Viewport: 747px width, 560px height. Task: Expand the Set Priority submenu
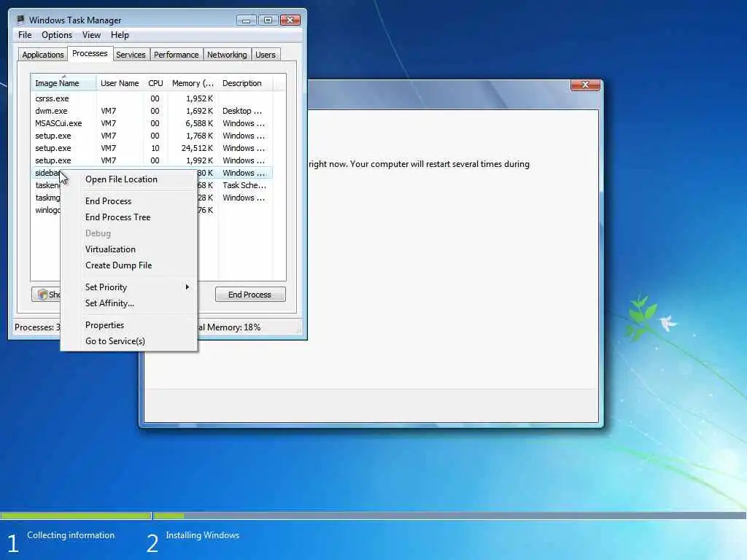pyautogui.click(x=129, y=287)
